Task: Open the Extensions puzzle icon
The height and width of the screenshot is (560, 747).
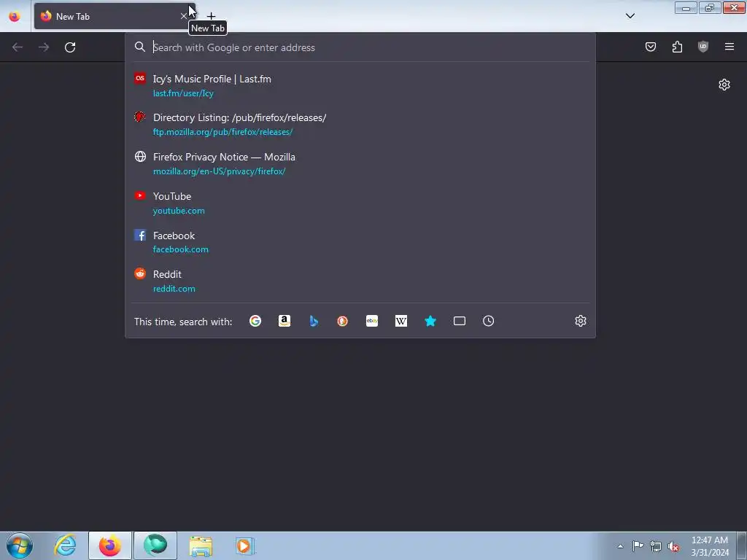Action: point(677,47)
